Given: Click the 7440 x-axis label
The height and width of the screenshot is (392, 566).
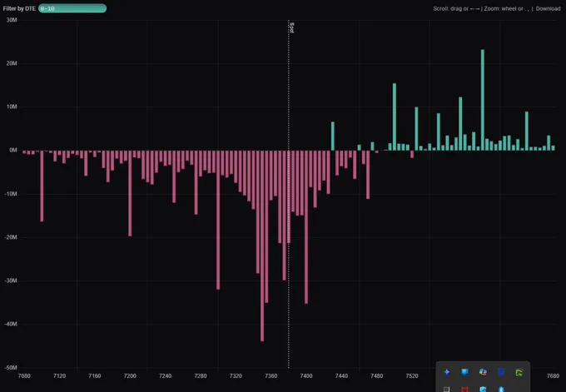Looking at the screenshot, I should tap(341, 375).
